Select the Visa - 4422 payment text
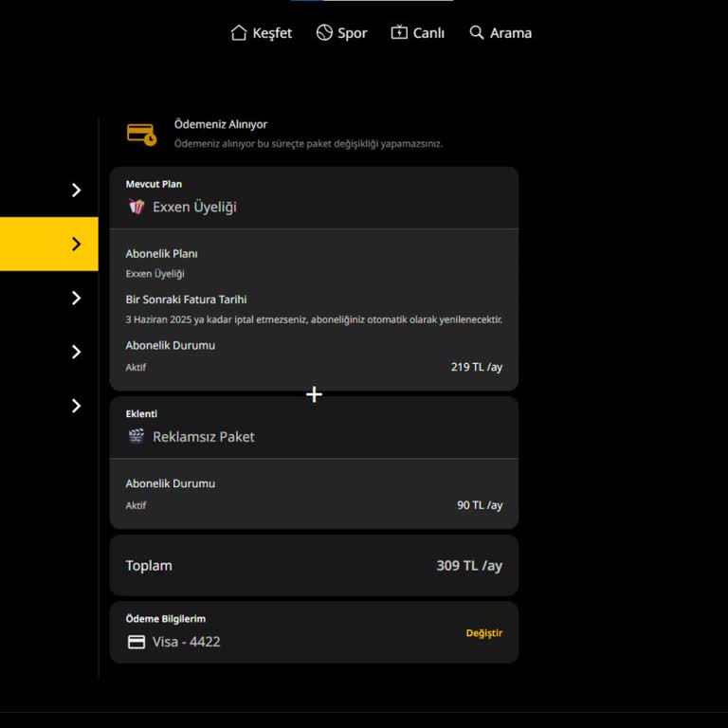This screenshot has width=728, height=728. [186, 642]
